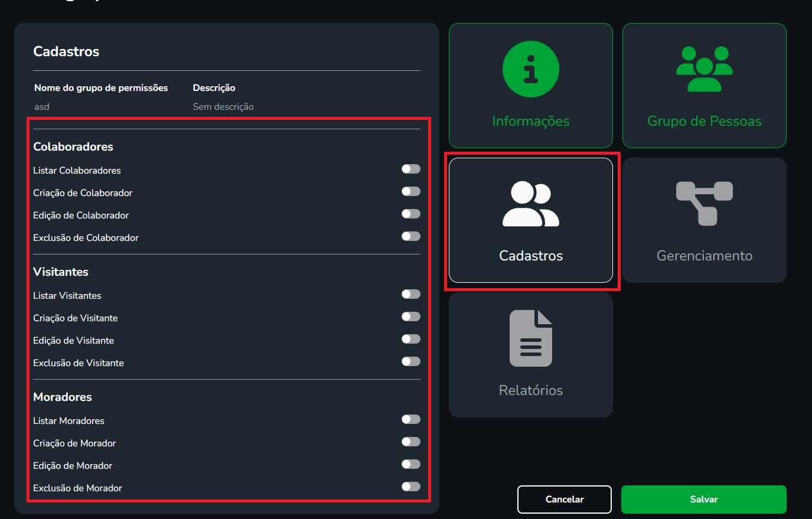The height and width of the screenshot is (519, 812).
Task: Toggle Criação de Colaborador permission
Action: click(x=410, y=192)
